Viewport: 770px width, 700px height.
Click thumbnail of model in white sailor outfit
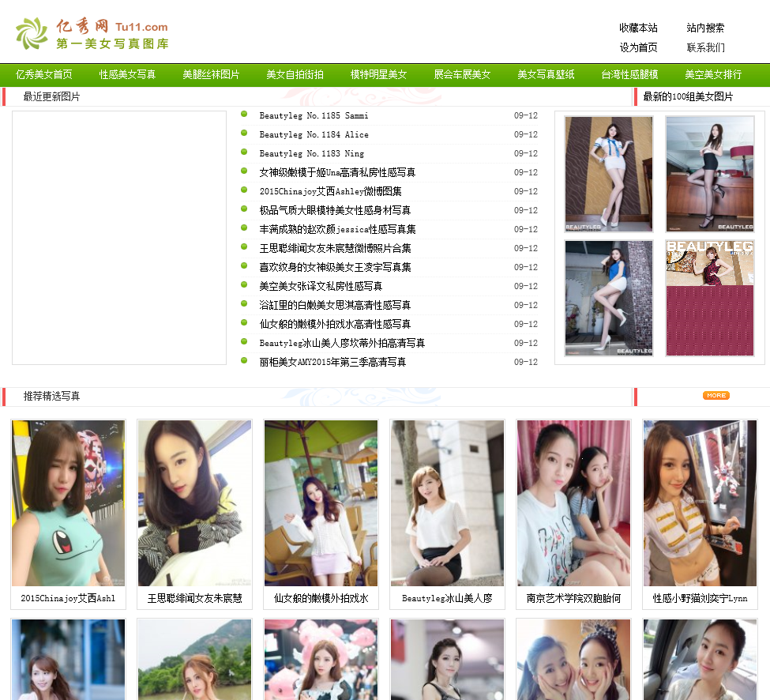point(609,174)
